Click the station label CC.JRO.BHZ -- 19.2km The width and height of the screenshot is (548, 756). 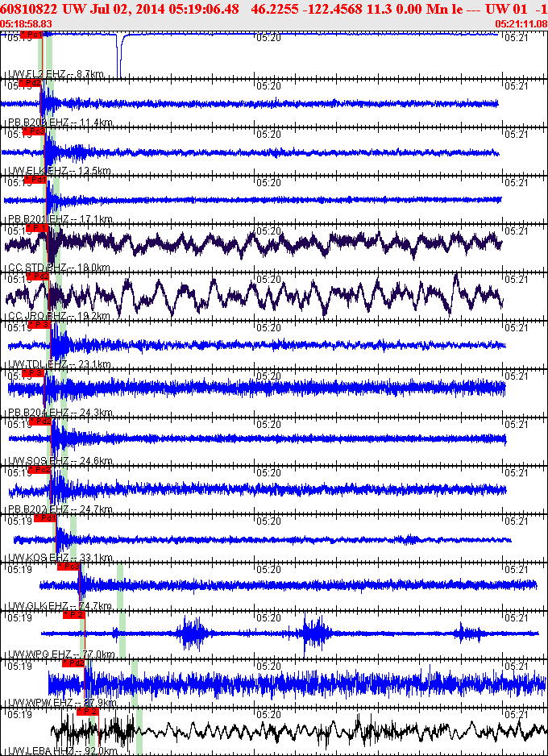(60, 316)
